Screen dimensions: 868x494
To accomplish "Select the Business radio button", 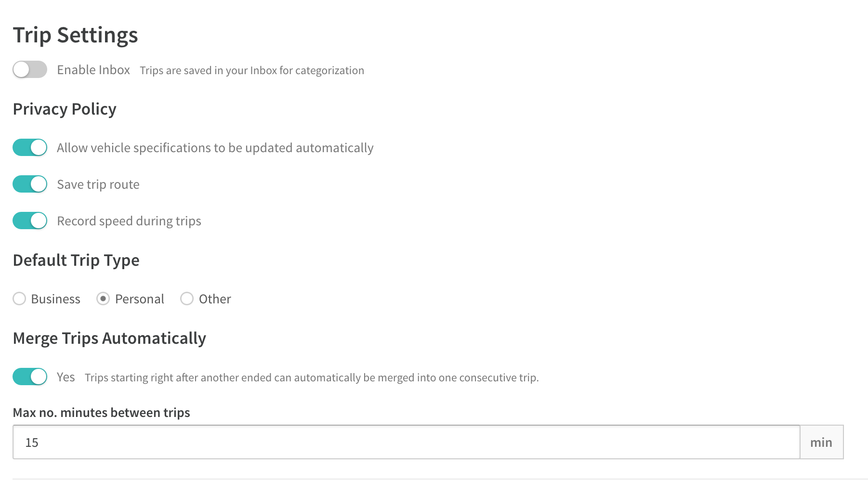I will (19, 299).
